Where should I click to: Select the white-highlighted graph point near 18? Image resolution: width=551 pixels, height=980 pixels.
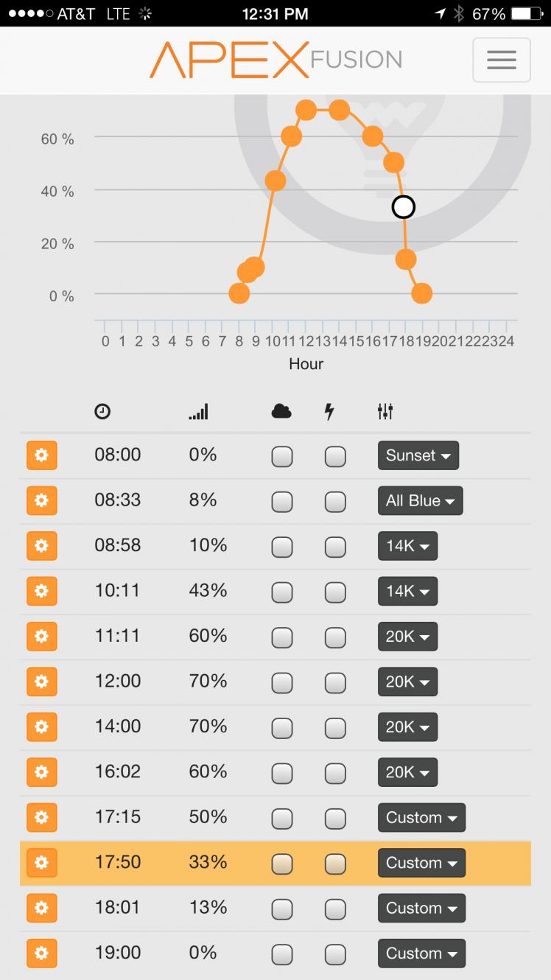coord(403,207)
